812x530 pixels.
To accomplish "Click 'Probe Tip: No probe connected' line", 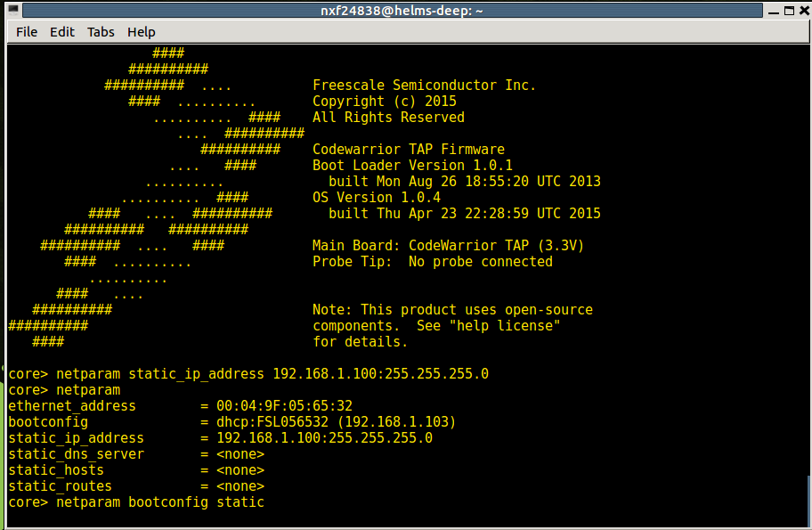I will [x=433, y=262].
